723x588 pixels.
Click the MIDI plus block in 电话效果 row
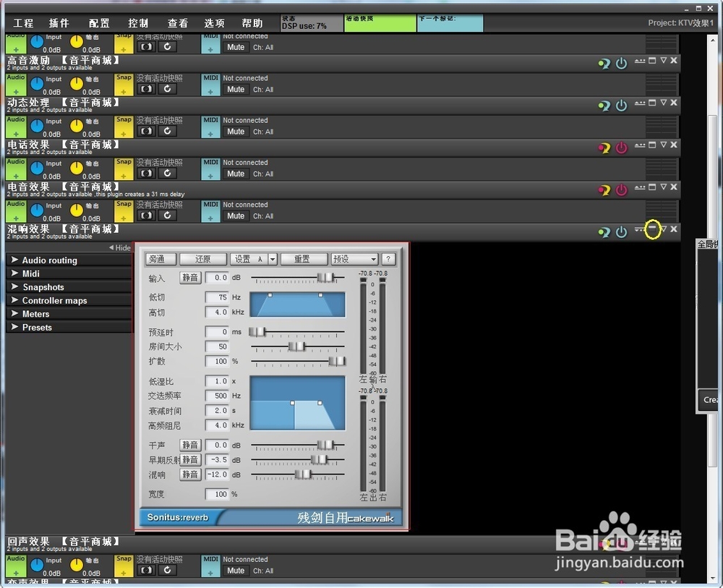point(210,169)
